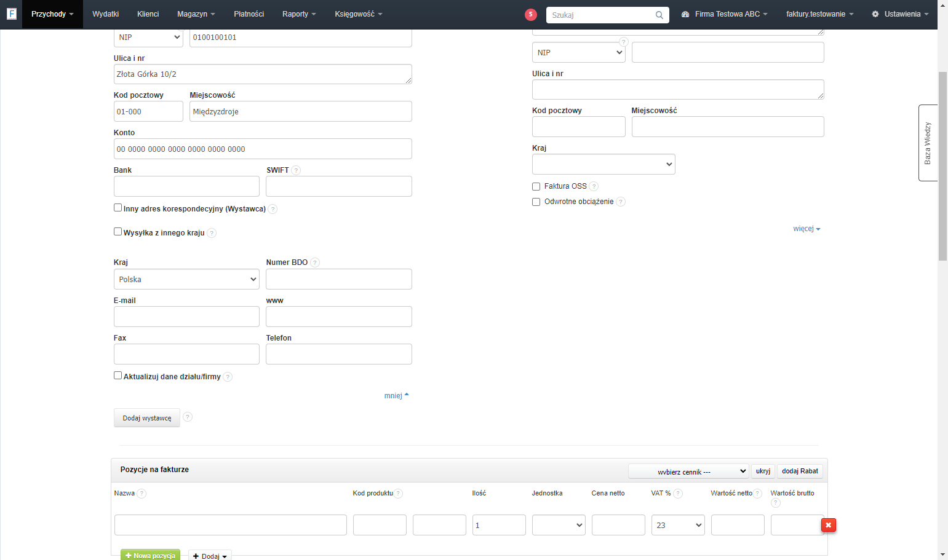This screenshot has height=560, width=948.
Task: Click the Dodaj wystawcę button
Action: (x=147, y=418)
